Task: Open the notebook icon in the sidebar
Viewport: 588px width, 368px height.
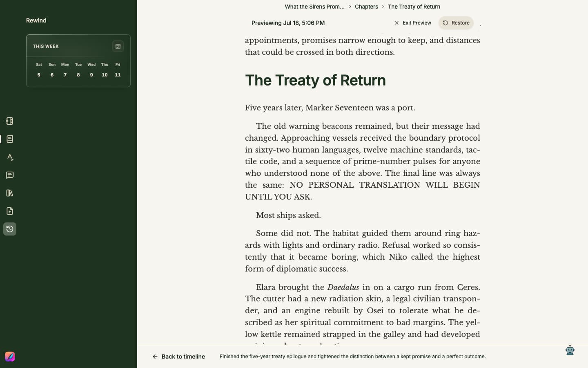Action: (x=10, y=121)
